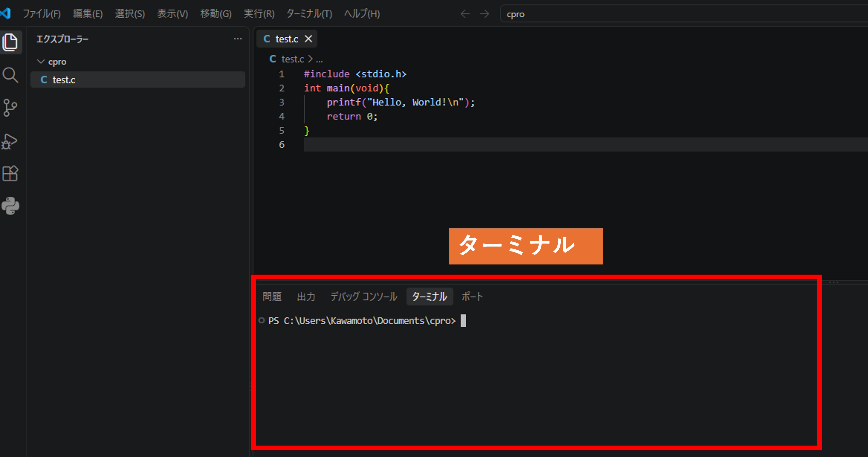Image resolution: width=868 pixels, height=457 pixels.
Task: Click the return 0; line
Action: pos(352,116)
